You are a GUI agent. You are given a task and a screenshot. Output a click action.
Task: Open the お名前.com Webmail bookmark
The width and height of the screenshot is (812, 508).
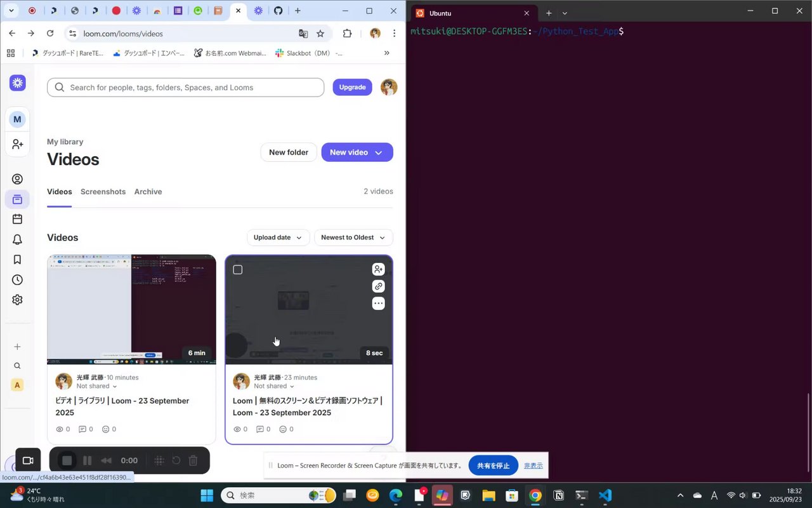pos(231,53)
